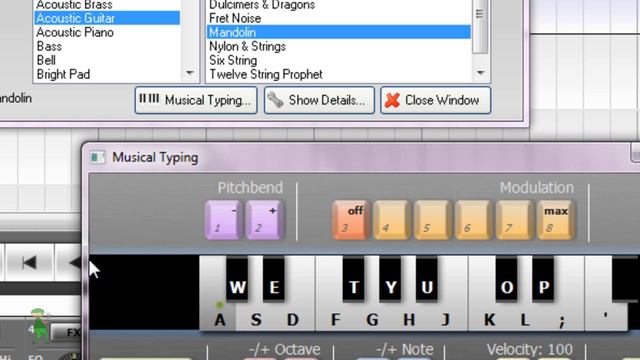Play the black piano key P
The height and width of the screenshot is (360, 640).
tap(543, 279)
